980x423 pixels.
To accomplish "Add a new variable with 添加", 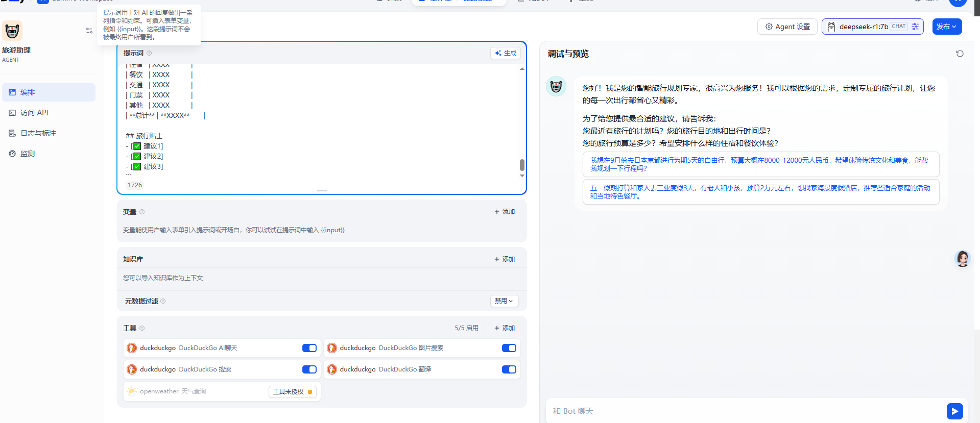I will pyautogui.click(x=505, y=212).
